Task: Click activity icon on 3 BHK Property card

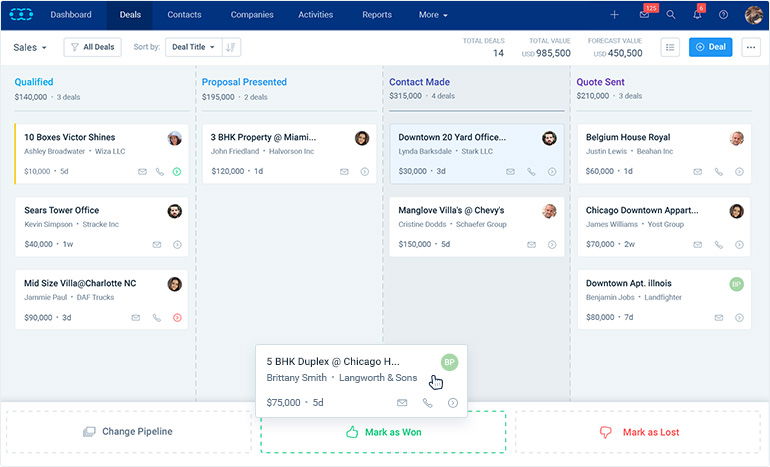Action: (x=364, y=171)
